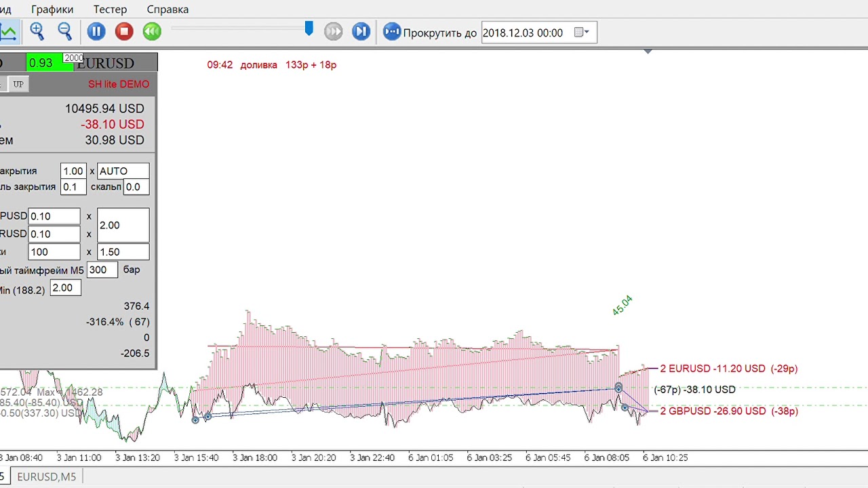The height and width of the screenshot is (488, 868).
Task: Adjust the tester speed slider handle
Action: [309, 28]
